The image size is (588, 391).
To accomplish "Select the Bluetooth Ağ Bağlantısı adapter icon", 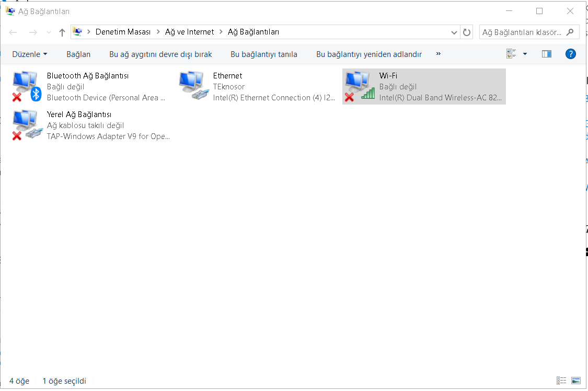I will 26,86.
